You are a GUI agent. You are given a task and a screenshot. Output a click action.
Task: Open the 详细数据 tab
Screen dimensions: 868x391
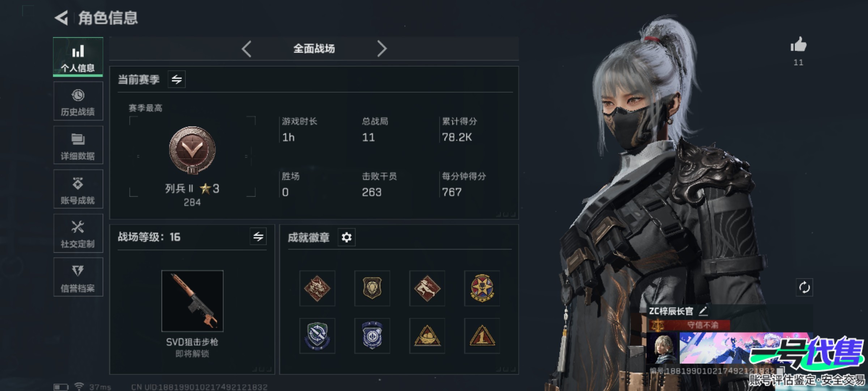(x=78, y=145)
